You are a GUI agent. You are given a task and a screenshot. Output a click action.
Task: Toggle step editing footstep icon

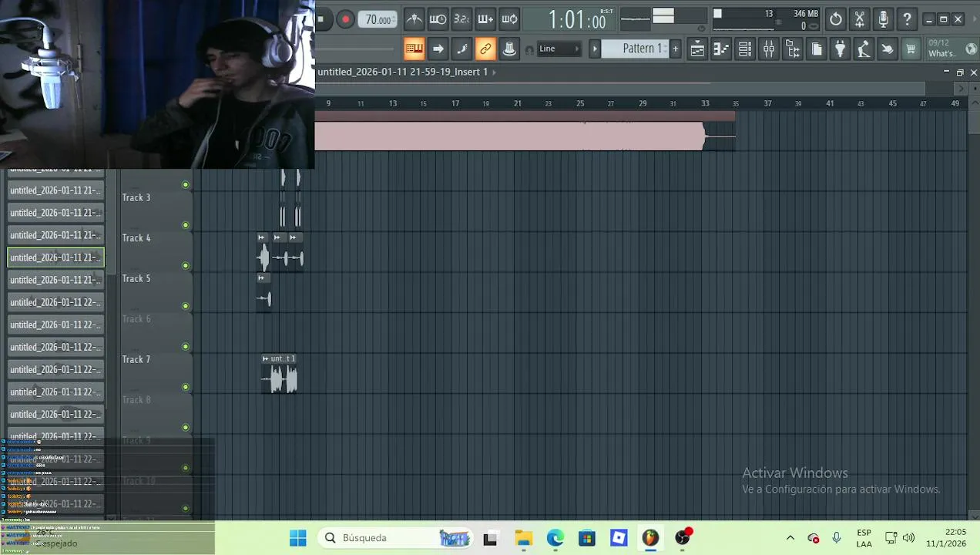(x=461, y=49)
